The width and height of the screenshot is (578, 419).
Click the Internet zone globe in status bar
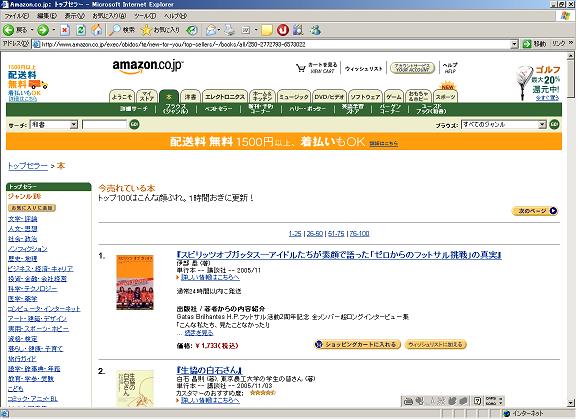(x=508, y=413)
